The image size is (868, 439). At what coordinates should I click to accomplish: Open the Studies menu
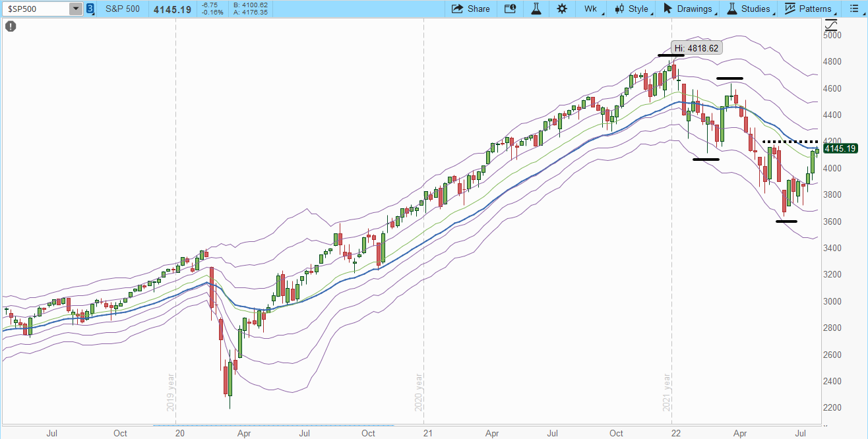(x=749, y=9)
